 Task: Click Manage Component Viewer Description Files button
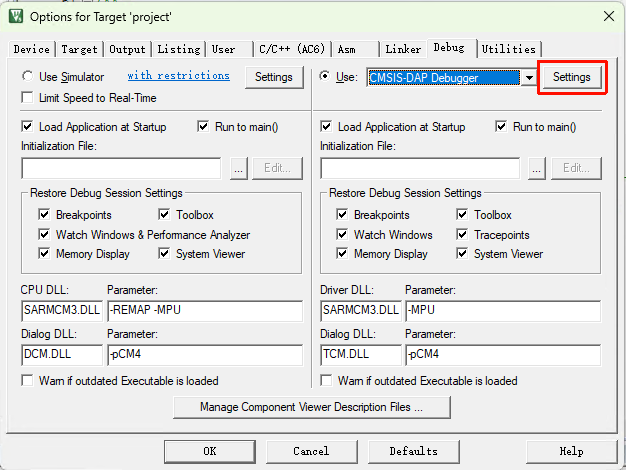pos(311,407)
